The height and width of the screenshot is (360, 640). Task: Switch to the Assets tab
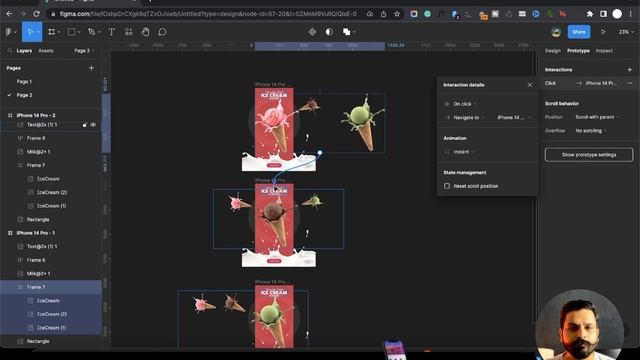pyautogui.click(x=46, y=51)
